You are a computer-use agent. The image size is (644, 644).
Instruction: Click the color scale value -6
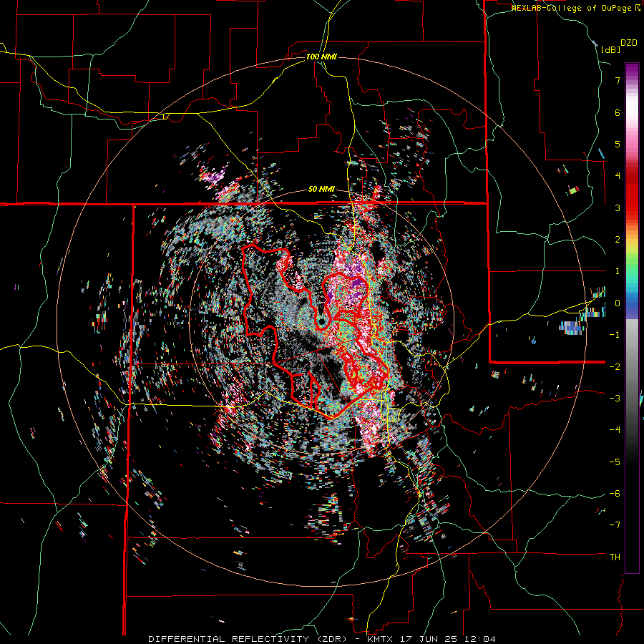pos(615,493)
